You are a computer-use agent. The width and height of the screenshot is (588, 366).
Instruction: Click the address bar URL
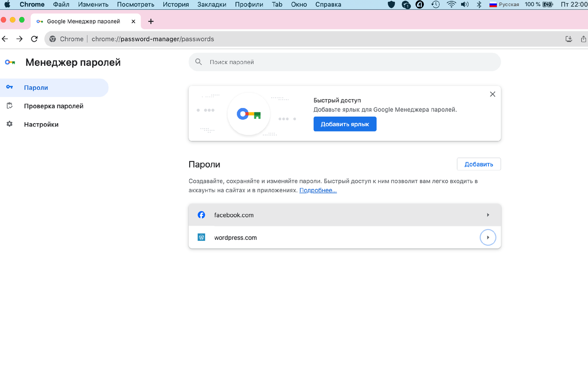tap(152, 39)
